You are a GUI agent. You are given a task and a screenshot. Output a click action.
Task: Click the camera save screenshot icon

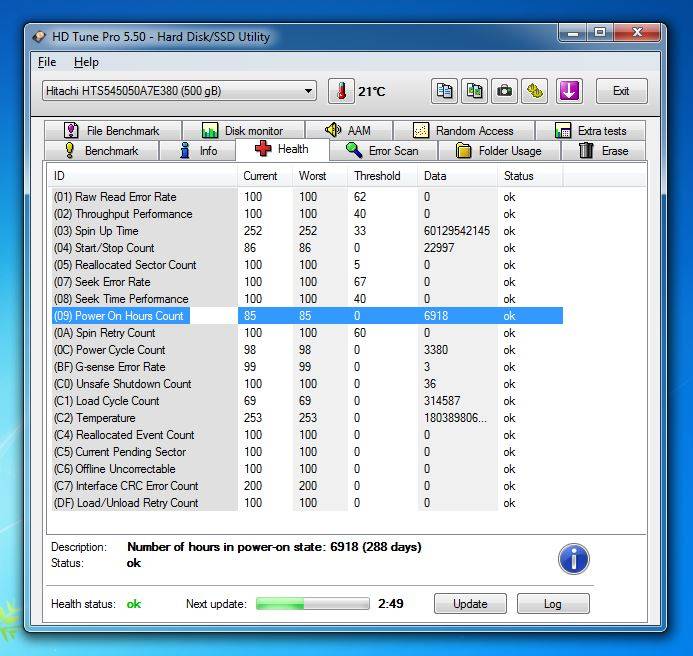pos(504,91)
